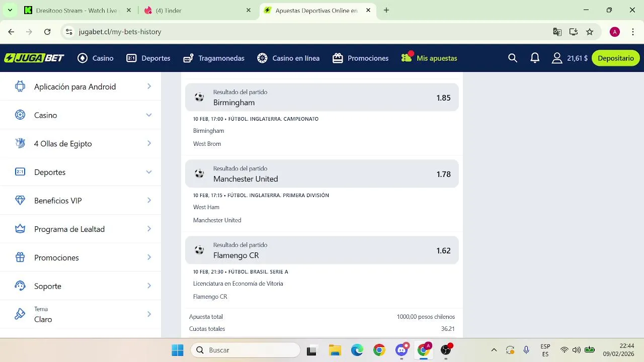Click sidebar Promociones gift icon

click(20, 257)
